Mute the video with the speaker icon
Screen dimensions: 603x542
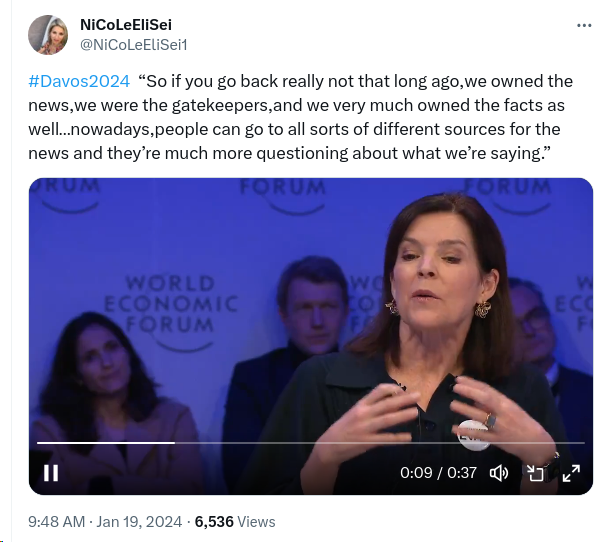pos(499,473)
